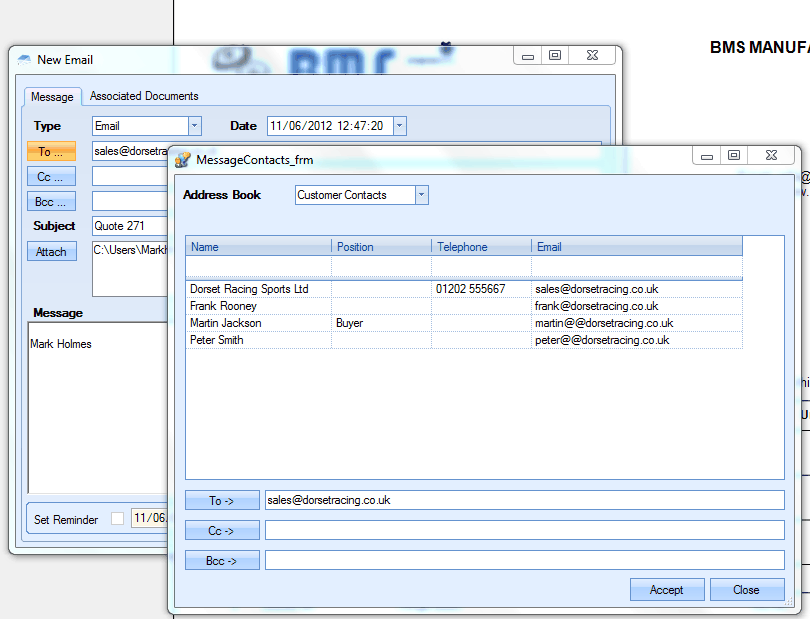Add selected contact with To -> button
The image size is (810, 619).
pos(222,500)
